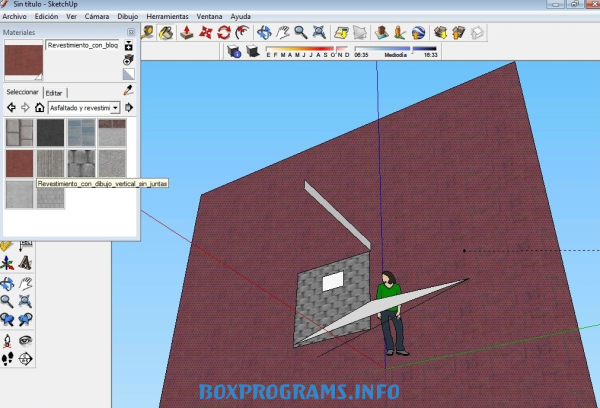Open the materials Details arrow menu
This screenshot has height=408, width=600.
(129, 108)
